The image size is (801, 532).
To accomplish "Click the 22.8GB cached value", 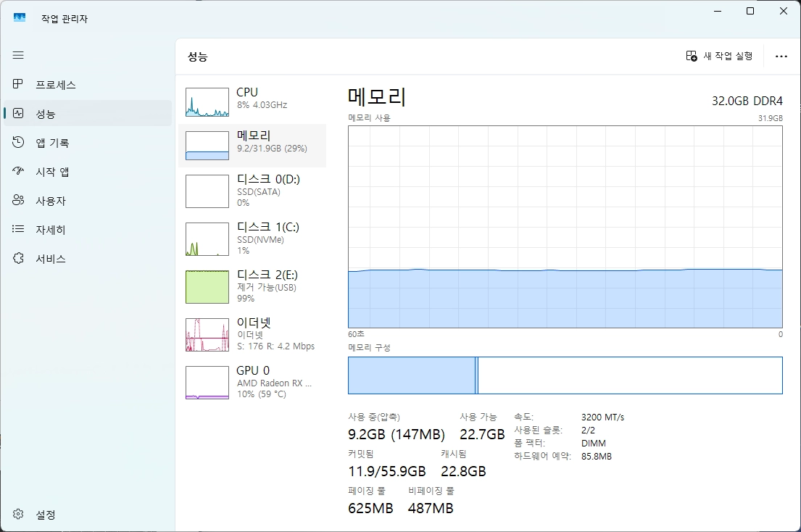I will click(463, 471).
